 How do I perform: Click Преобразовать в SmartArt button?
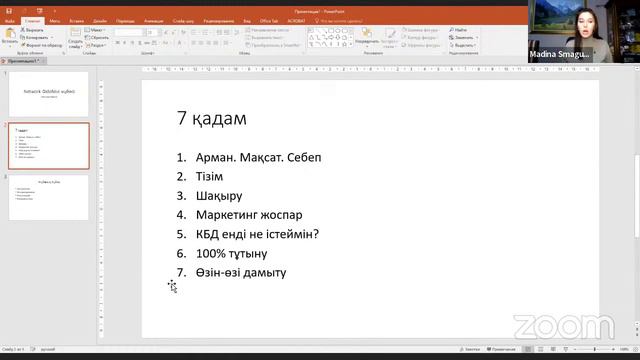[273, 45]
